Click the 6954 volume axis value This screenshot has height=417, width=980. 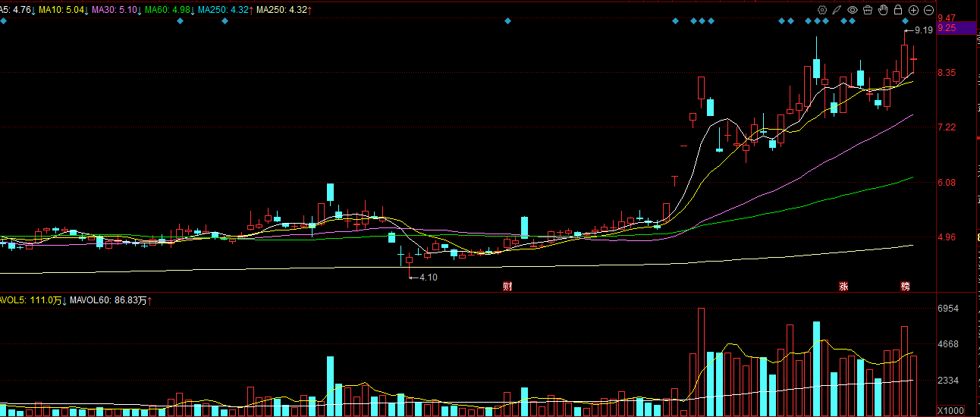click(x=949, y=309)
